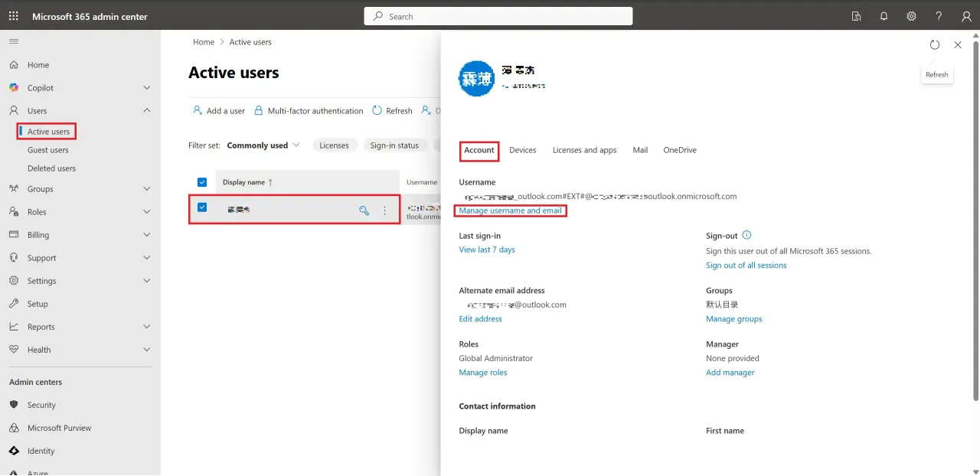Image resolution: width=980 pixels, height=476 pixels.
Task: Apply the Sign-in status filter pill
Action: click(x=394, y=145)
